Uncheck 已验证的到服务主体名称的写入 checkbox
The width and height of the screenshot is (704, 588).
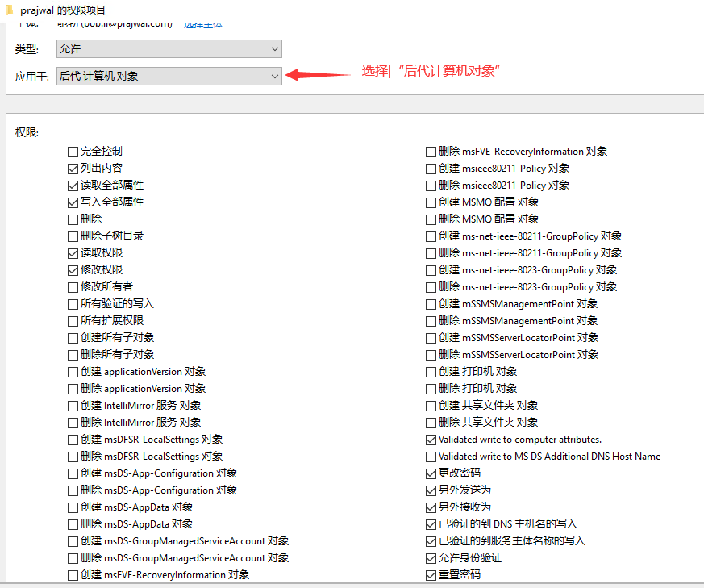pyautogui.click(x=431, y=542)
